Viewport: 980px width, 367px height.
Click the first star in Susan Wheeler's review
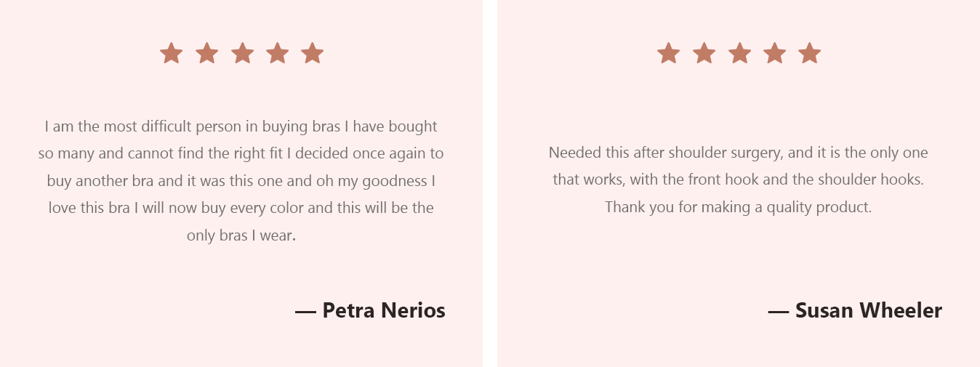(x=668, y=53)
